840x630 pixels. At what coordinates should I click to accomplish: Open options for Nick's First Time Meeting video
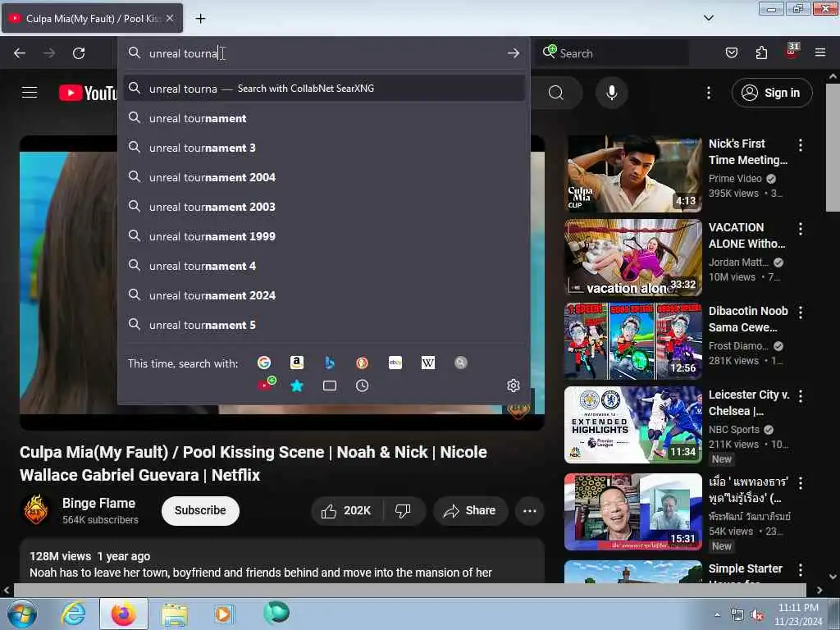coord(801,144)
